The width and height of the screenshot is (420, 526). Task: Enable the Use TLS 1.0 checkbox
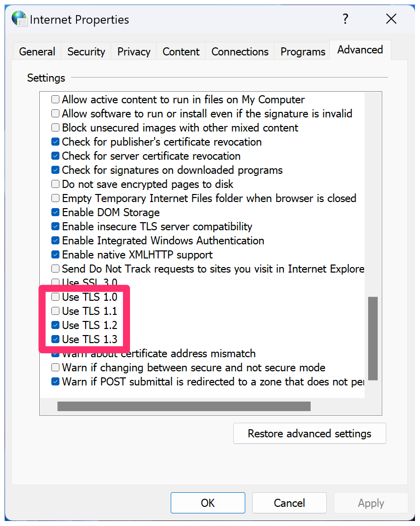tap(55, 297)
